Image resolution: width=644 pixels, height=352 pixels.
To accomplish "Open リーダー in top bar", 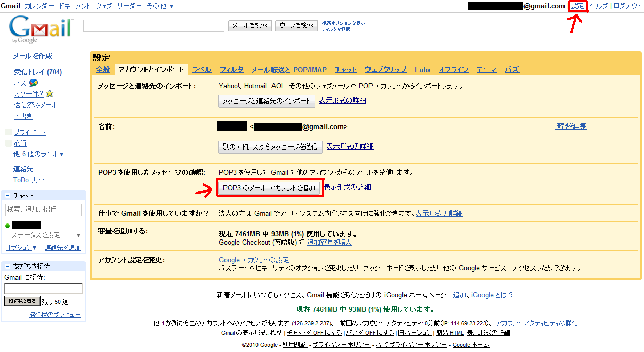I will [x=130, y=6].
